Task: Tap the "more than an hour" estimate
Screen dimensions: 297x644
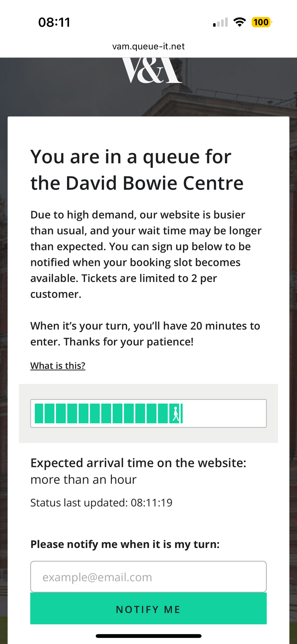Action: (83, 480)
